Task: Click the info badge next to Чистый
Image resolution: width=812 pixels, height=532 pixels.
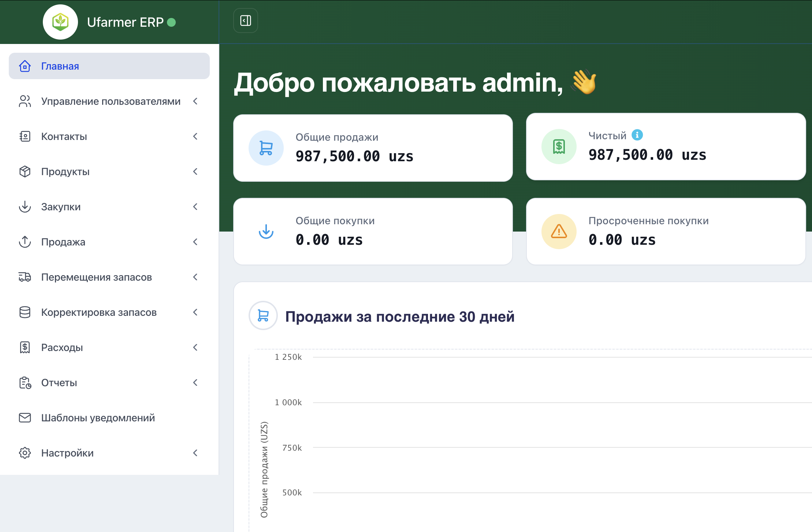Action: click(x=638, y=135)
